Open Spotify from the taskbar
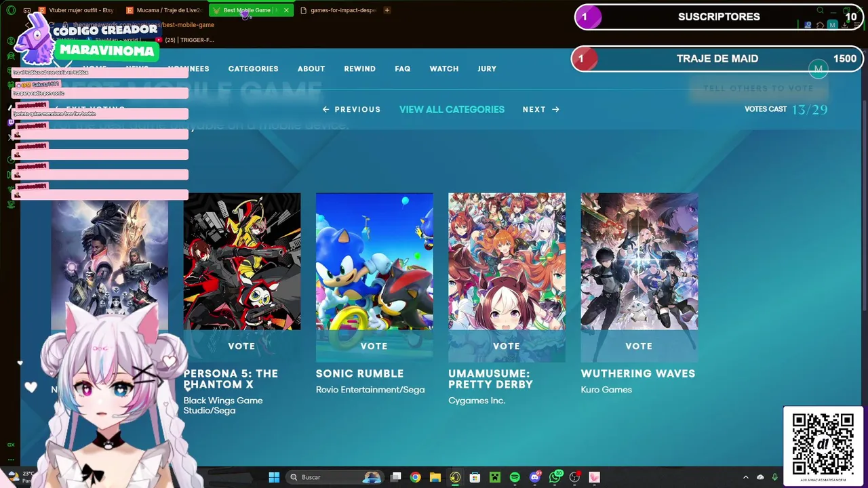 click(x=515, y=477)
